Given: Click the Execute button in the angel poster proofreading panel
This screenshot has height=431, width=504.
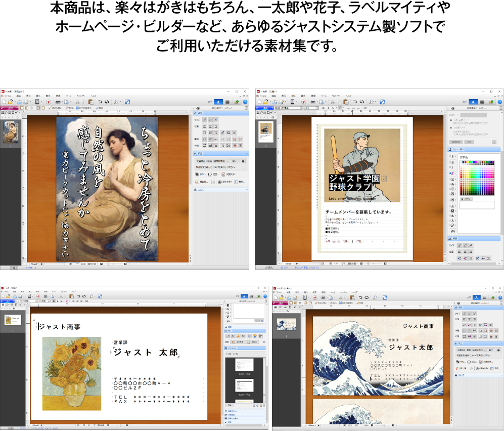Looking at the screenshot, I should click(234, 161).
